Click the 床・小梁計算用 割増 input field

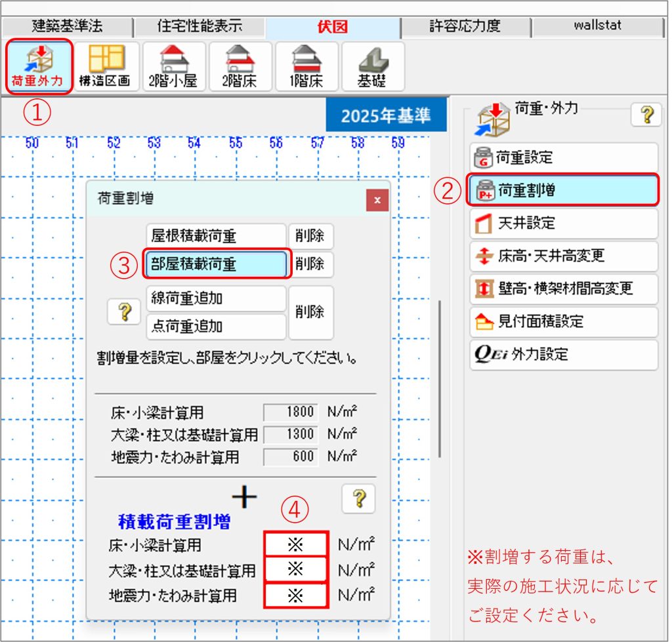[x=296, y=545]
